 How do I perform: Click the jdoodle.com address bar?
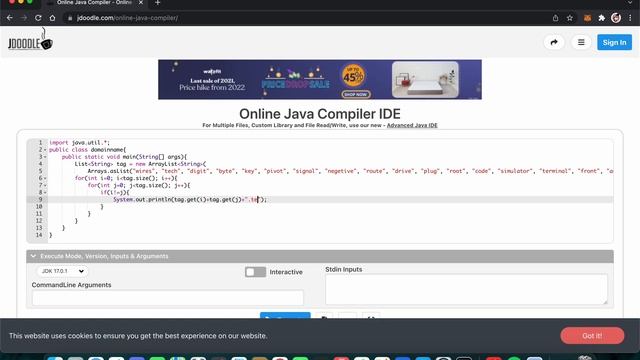[x=127, y=18]
